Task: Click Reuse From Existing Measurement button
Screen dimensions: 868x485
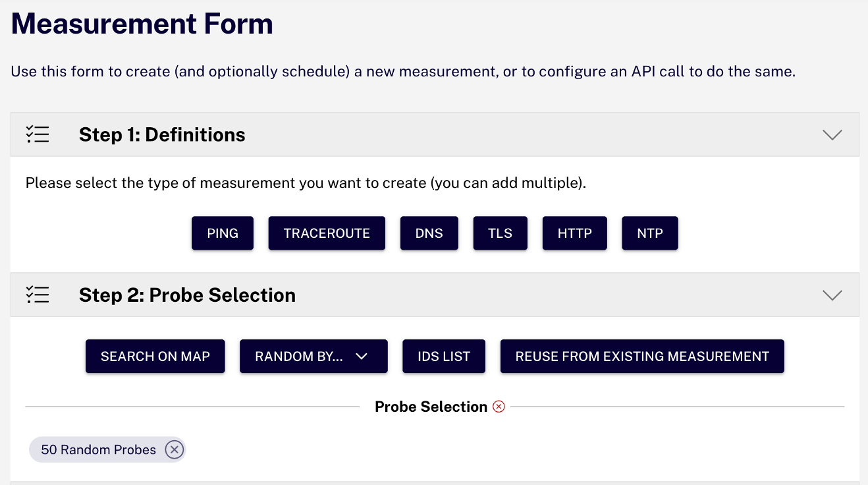Action: tap(642, 357)
